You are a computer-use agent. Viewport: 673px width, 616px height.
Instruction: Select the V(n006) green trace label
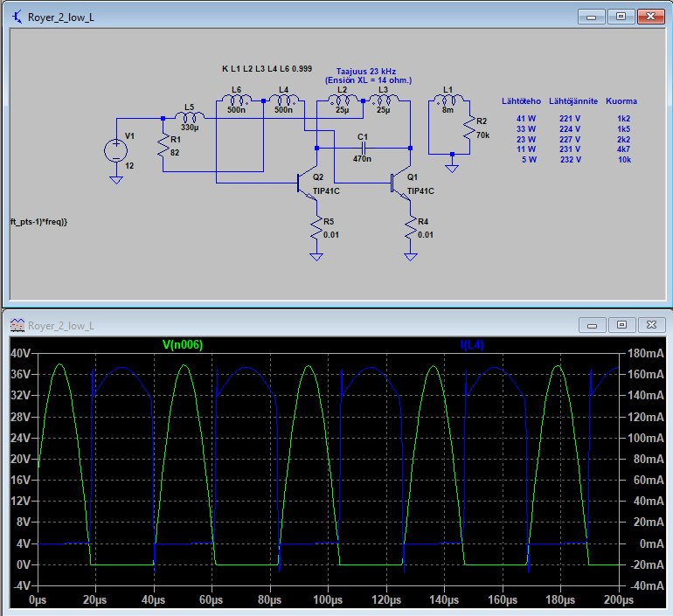pyautogui.click(x=182, y=345)
